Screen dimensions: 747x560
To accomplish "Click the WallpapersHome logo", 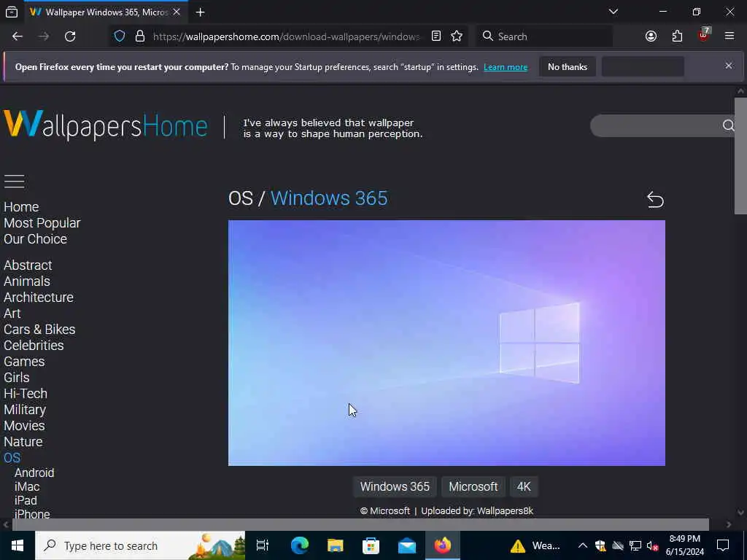I will (106, 125).
